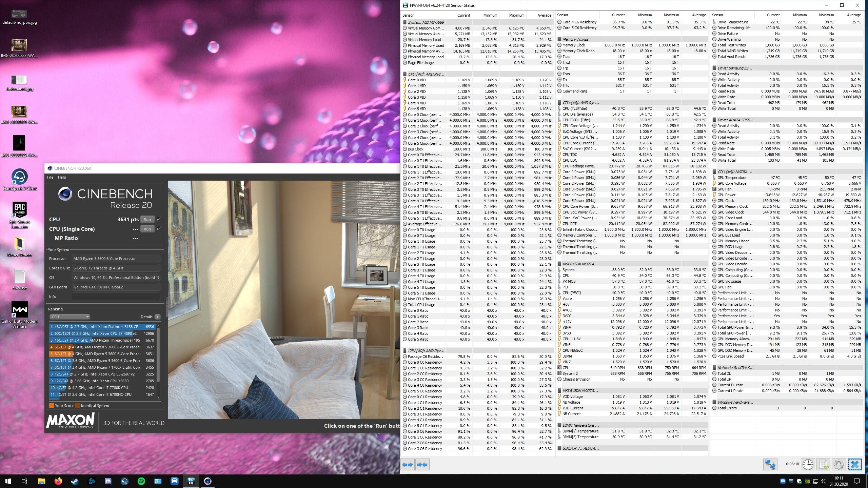Open Firefox from the taskbar
The width and height of the screenshot is (868, 488).
58,481
